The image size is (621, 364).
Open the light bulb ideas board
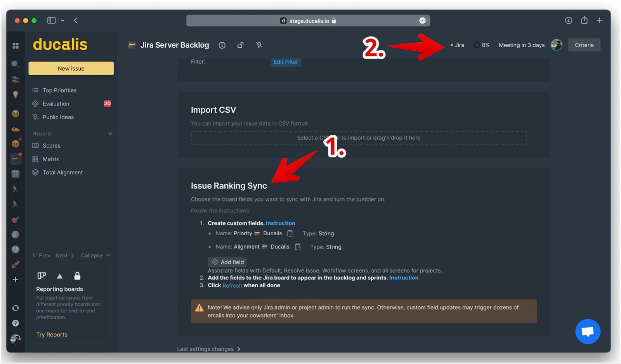(x=16, y=95)
